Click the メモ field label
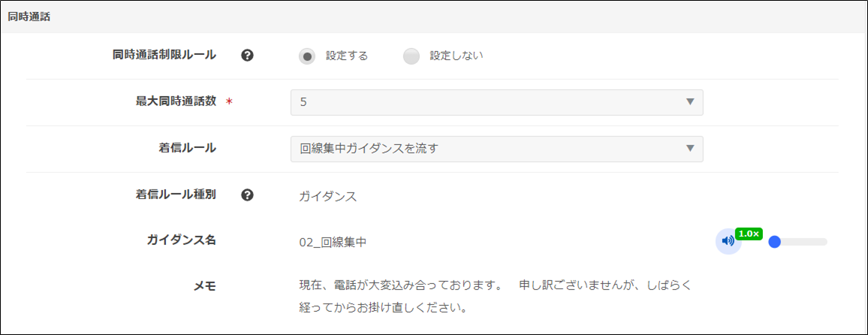Viewport: 868px width, 335px height. click(204, 286)
